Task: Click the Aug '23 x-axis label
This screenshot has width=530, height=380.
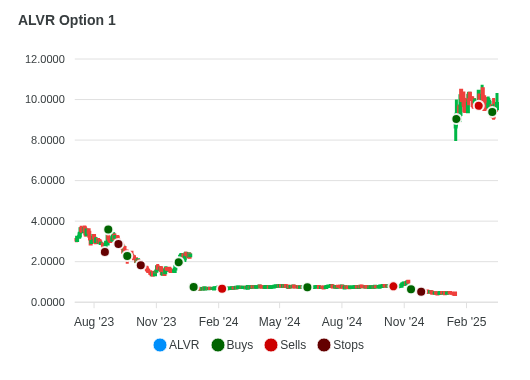Action: tap(94, 322)
